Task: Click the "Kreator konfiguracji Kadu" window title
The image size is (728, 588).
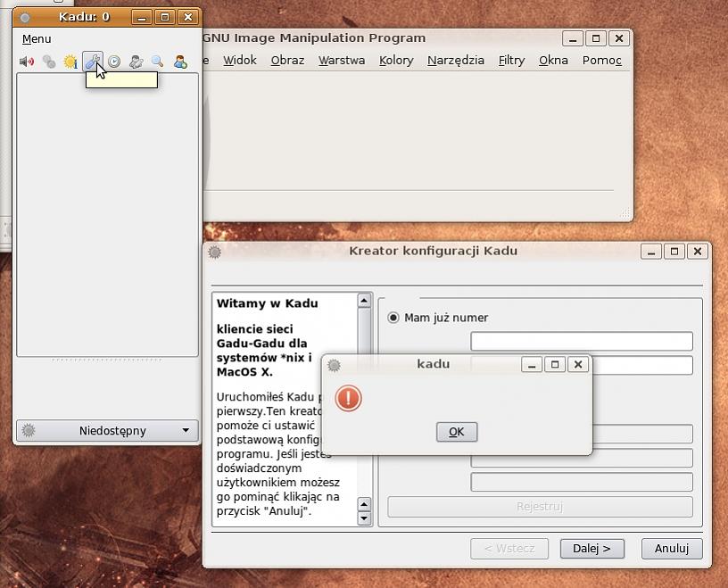Action: pyautogui.click(x=434, y=251)
